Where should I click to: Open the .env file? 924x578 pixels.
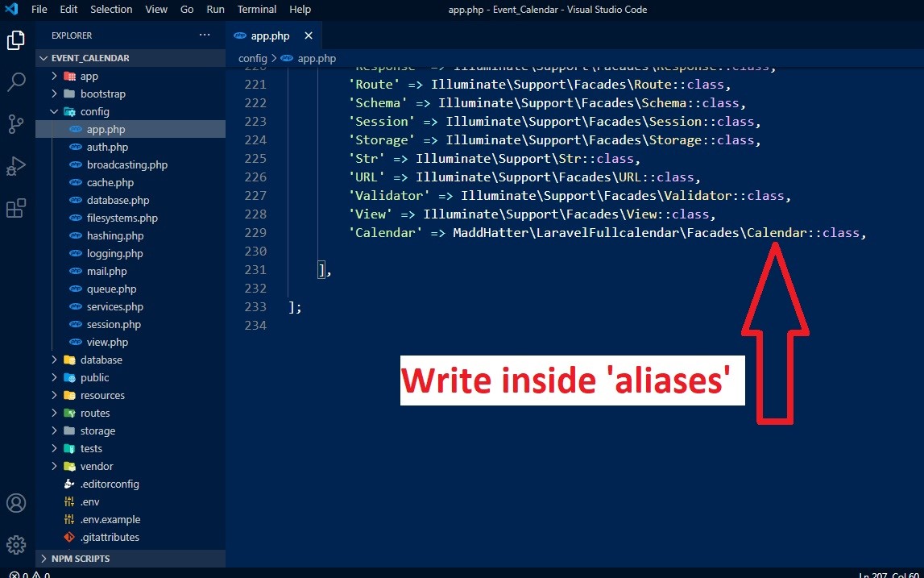(x=90, y=501)
